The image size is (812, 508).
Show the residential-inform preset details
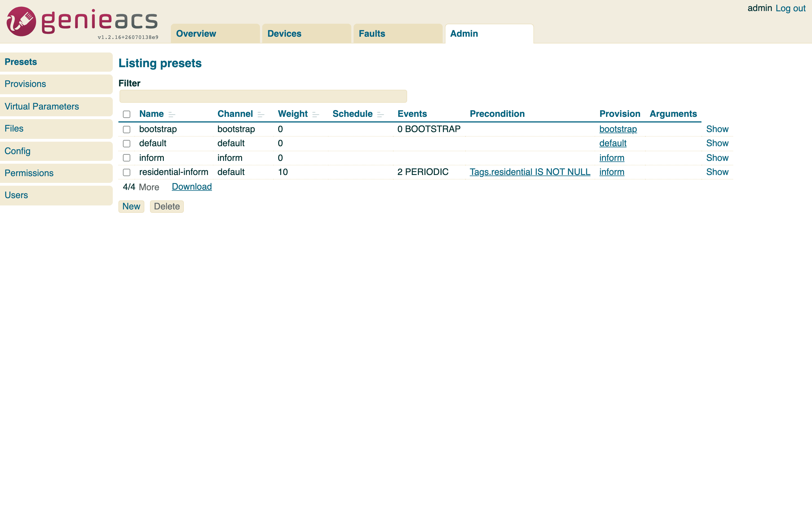click(x=717, y=172)
